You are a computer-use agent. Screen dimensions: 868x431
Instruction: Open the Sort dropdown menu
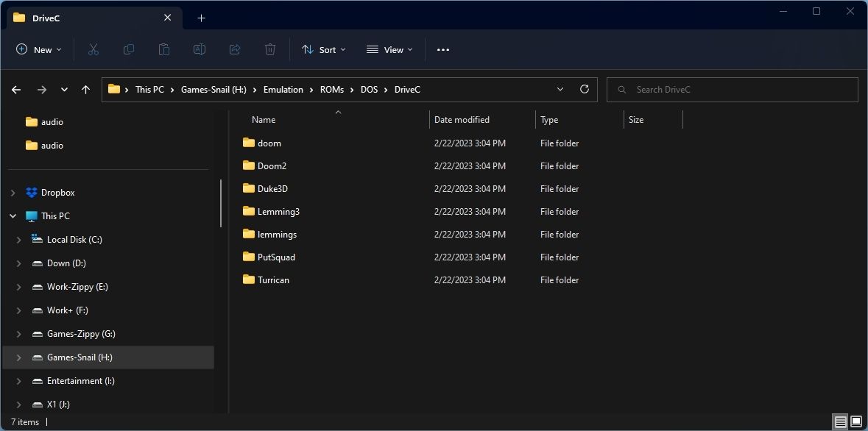[x=324, y=49]
